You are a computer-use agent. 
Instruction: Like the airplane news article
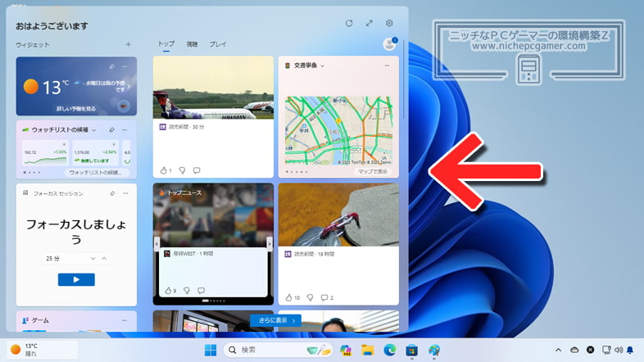[166, 170]
